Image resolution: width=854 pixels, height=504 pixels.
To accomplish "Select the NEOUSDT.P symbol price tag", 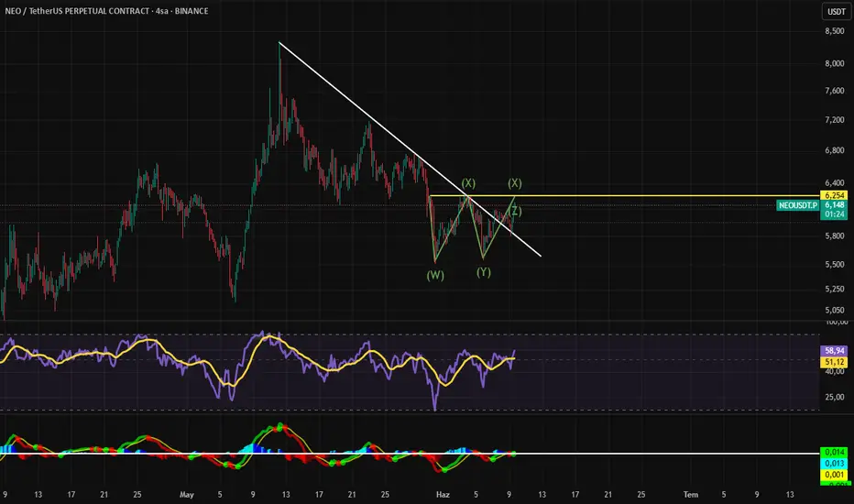I will [x=797, y=205].
